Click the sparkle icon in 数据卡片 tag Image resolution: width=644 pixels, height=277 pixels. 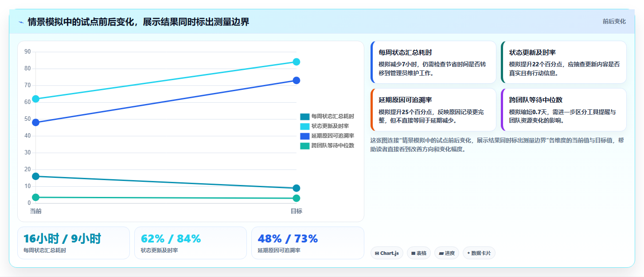tap(468, 253)
